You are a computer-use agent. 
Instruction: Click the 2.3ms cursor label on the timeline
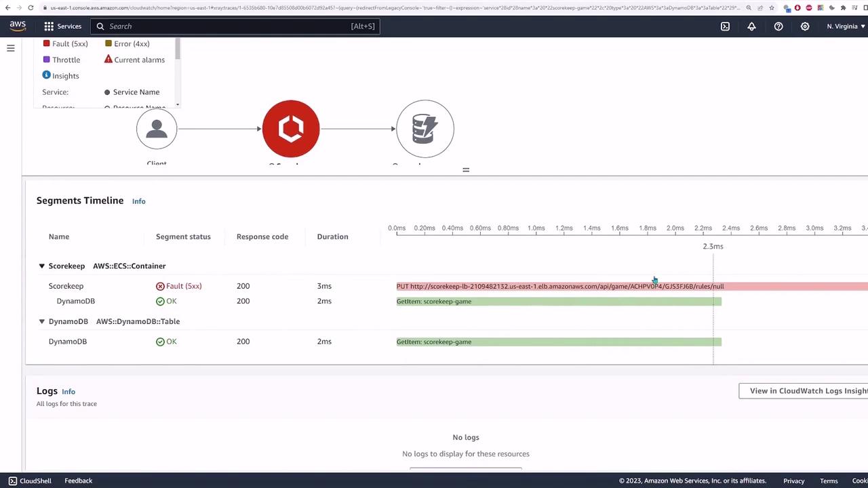[713, 247]
